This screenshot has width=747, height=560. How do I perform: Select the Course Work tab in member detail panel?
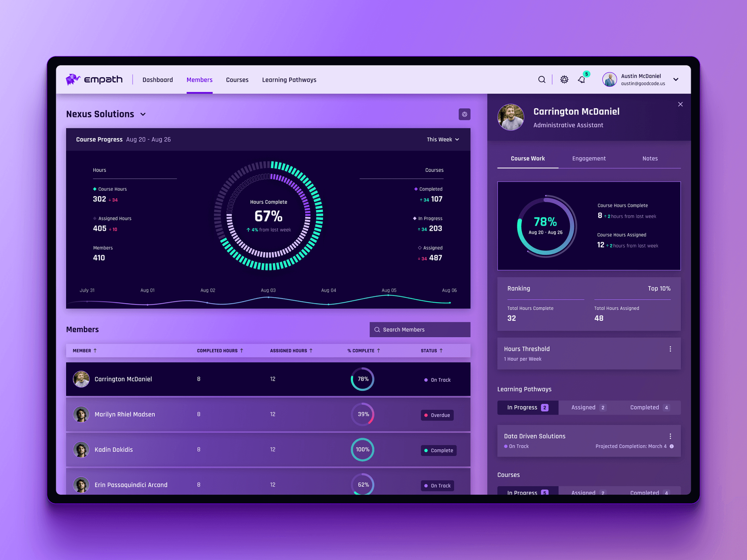528,158
